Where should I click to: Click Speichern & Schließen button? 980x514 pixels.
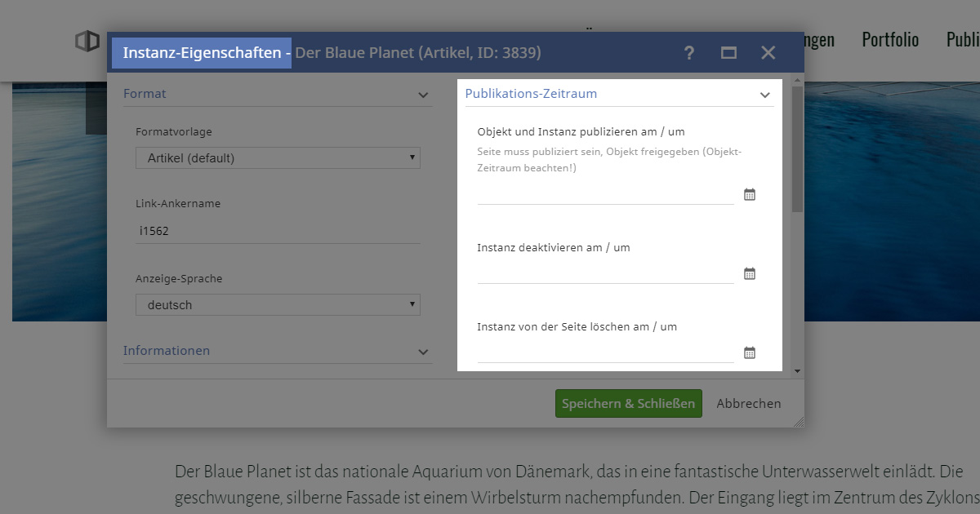[x=628, y=404]
